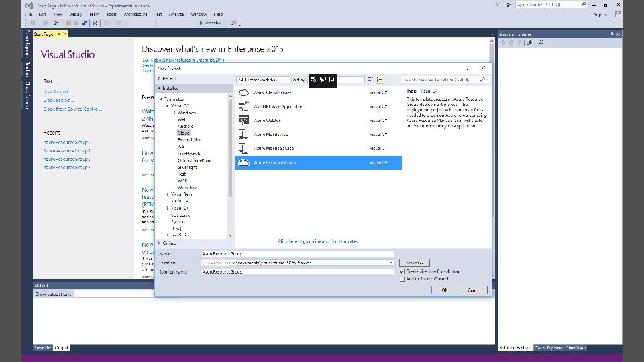
Task: Click the Save All toolbar icon
Action: click(x=84, y=23)
